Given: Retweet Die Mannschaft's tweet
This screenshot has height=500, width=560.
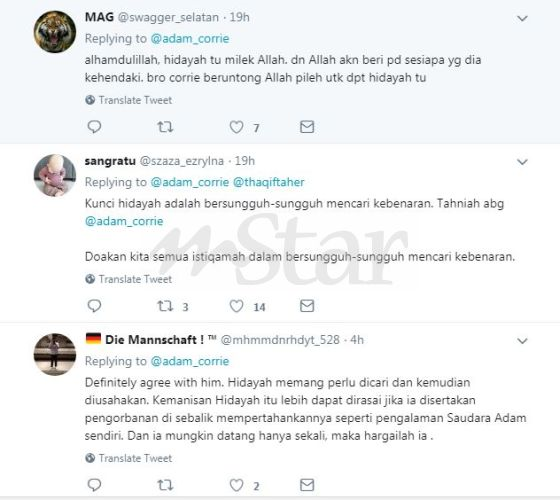Looking at the screenshot, I should click(x=165, y=485).
